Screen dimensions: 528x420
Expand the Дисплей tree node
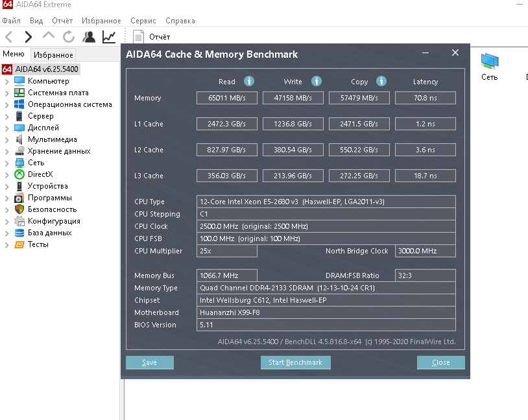pos(6,128)
